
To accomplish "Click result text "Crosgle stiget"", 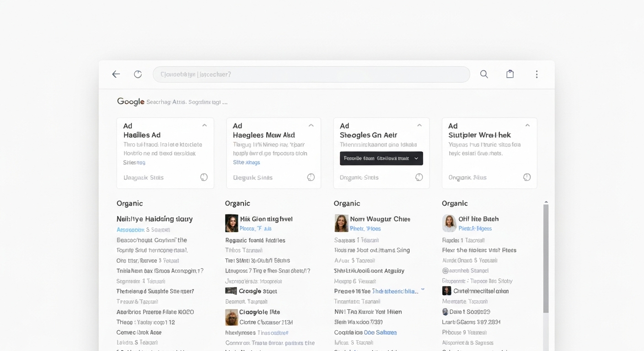I will coord(258,291).
